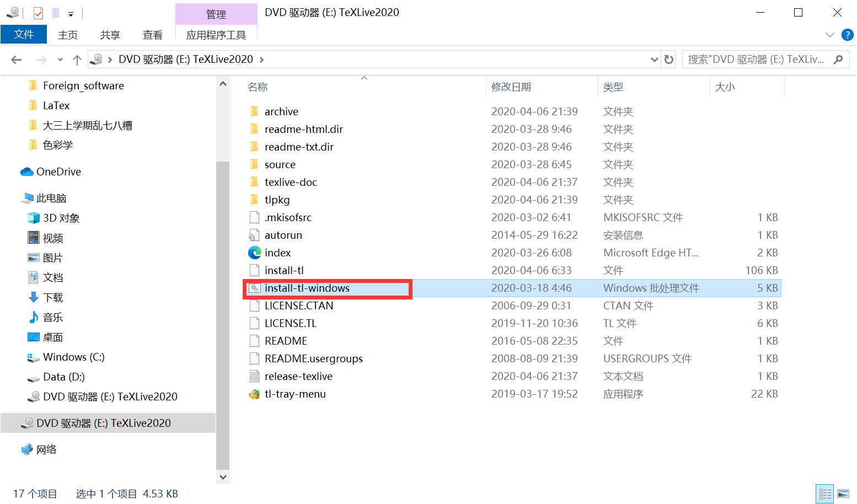Click inside the search box
The image size is (857, 504).
761,59
